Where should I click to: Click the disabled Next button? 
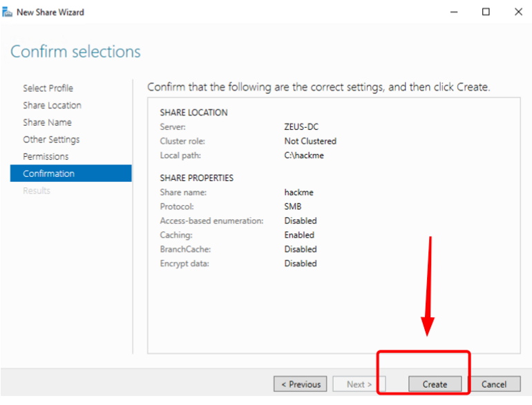click(x=359, y=384)
